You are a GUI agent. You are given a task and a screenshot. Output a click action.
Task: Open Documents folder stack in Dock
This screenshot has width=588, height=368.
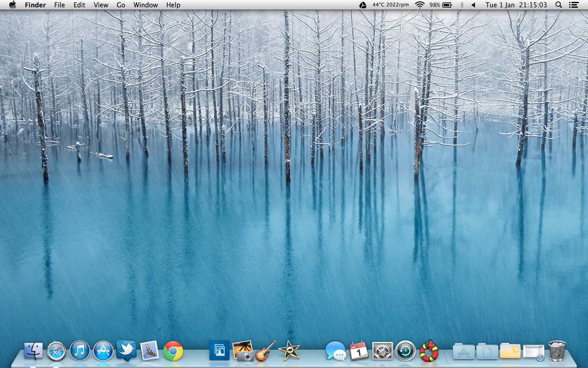pos(487,352)
